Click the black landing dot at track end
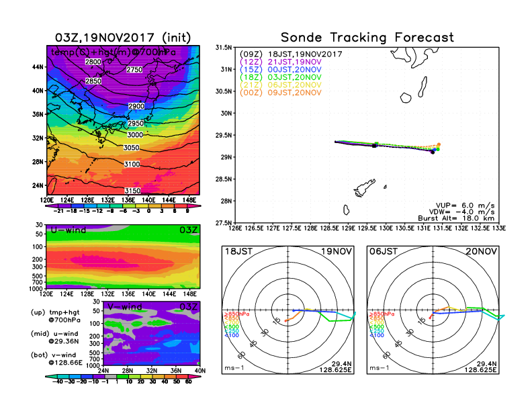This screenshot has width=532, height=411. pyautogui.click(x=433, y=152)
